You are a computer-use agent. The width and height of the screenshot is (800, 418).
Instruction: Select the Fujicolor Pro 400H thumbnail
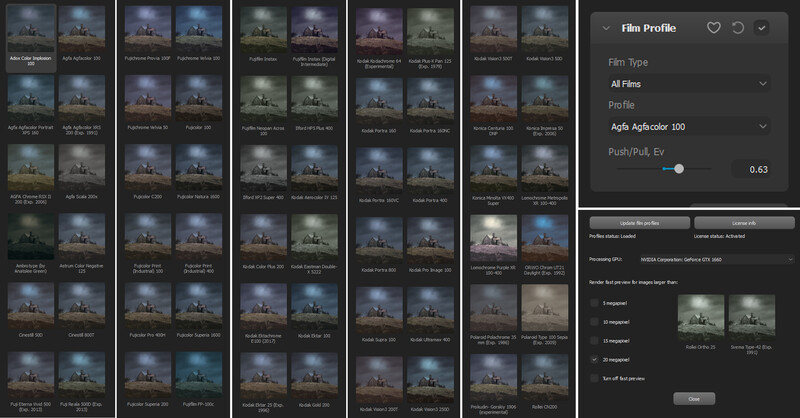[x=148, y=307]
